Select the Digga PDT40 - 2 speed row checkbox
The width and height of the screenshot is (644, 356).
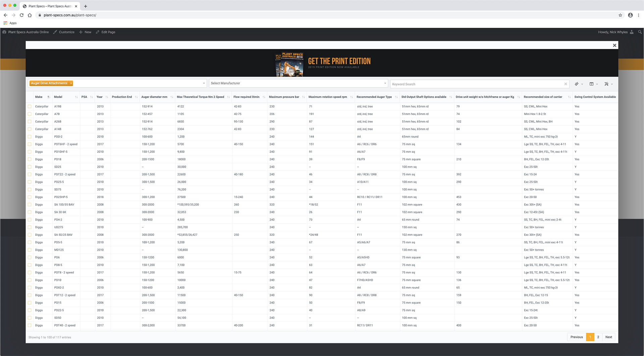(30, 325)
